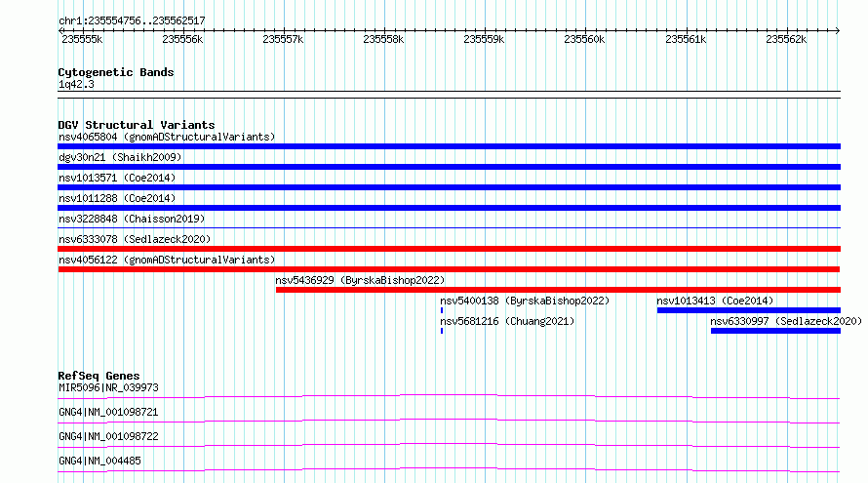Image resolution: width=868 pixels, height=483 pixels.
Task: Select the red bar below nsv5436929
Action: click(x=558, y=290)
